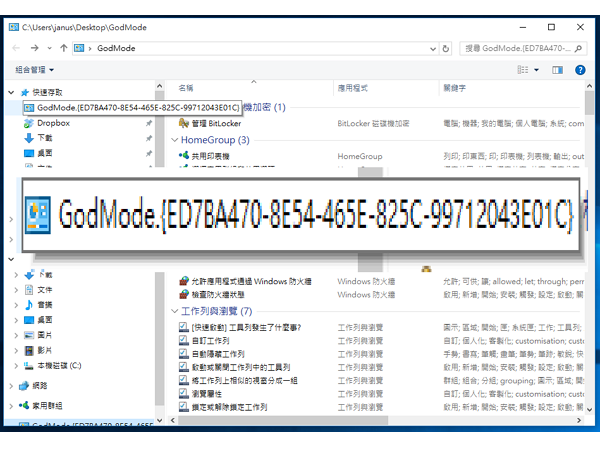Viewport: 600px width, 450px height.
Task: Collapse the 快速存取 tree node
Action: coord(11,92)
